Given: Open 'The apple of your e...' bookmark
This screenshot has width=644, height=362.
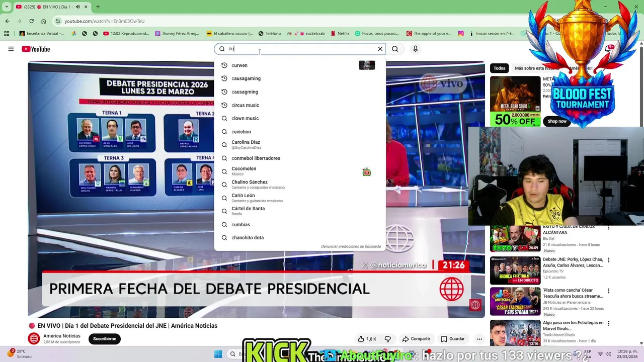Looking at the screenshot, I should coord(429,34).
